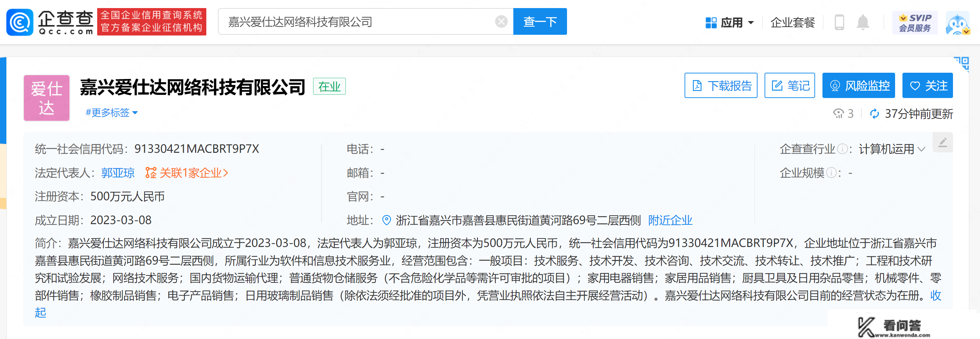Click the Qcc.com logo icon

[x=20, y=22]
